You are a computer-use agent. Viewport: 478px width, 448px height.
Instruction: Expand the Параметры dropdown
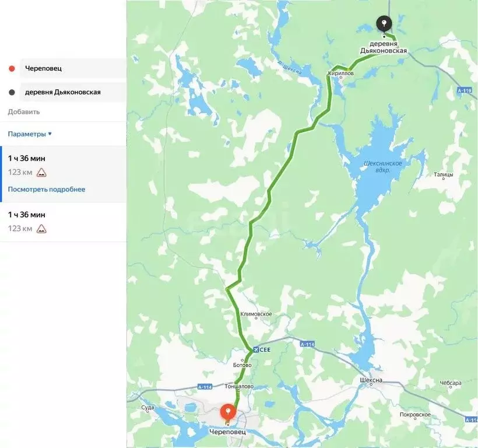[x=30, y=134]
